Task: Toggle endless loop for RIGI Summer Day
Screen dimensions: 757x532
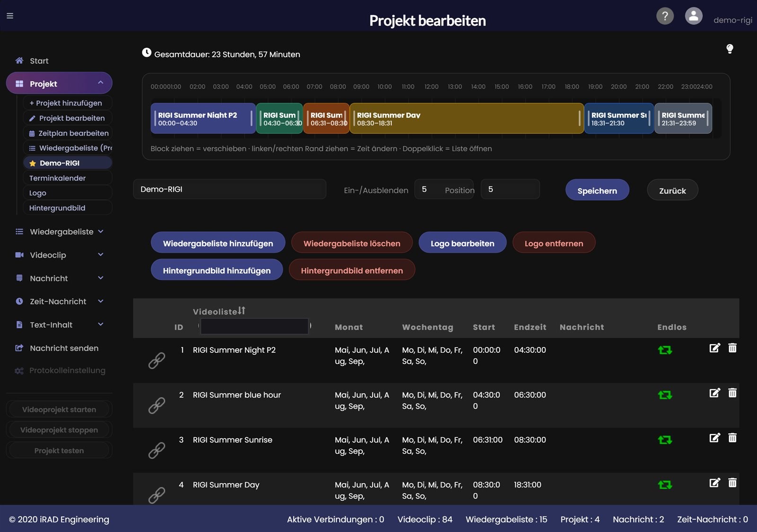Action: point(665,485)
